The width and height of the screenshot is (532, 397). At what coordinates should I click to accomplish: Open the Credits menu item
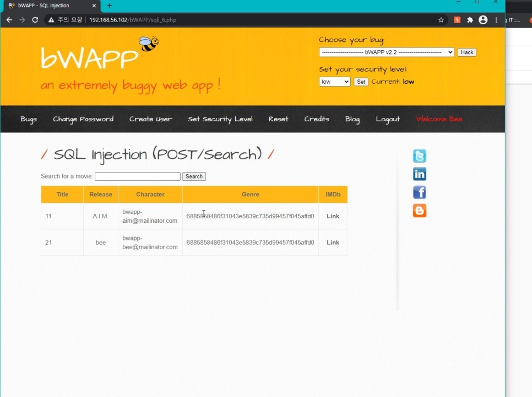(317, 119)
